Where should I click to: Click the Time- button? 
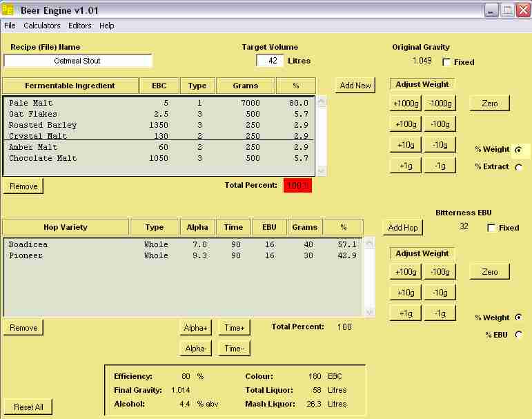[234, 349]
